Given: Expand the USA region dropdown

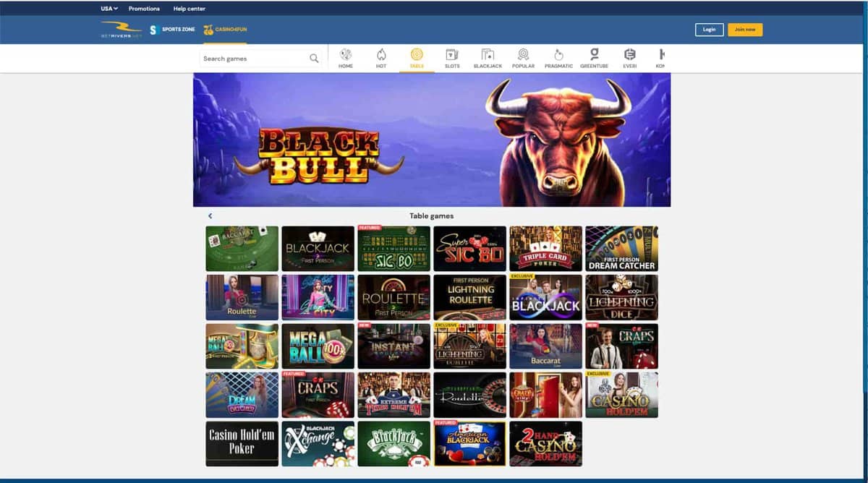Looking at the screenshot, I should [x=109, y=9].
